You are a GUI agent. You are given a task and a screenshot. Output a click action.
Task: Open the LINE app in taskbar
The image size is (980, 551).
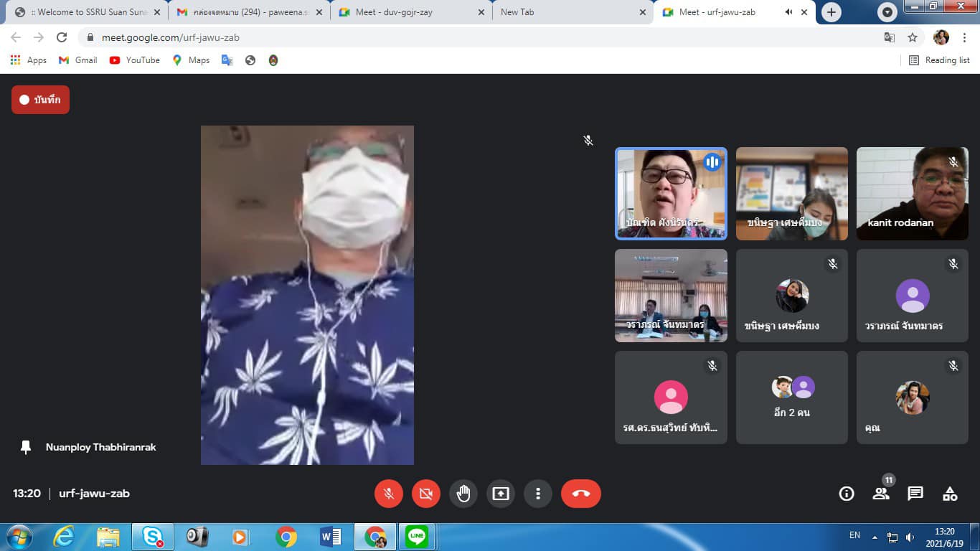click(x=417, y=536)
